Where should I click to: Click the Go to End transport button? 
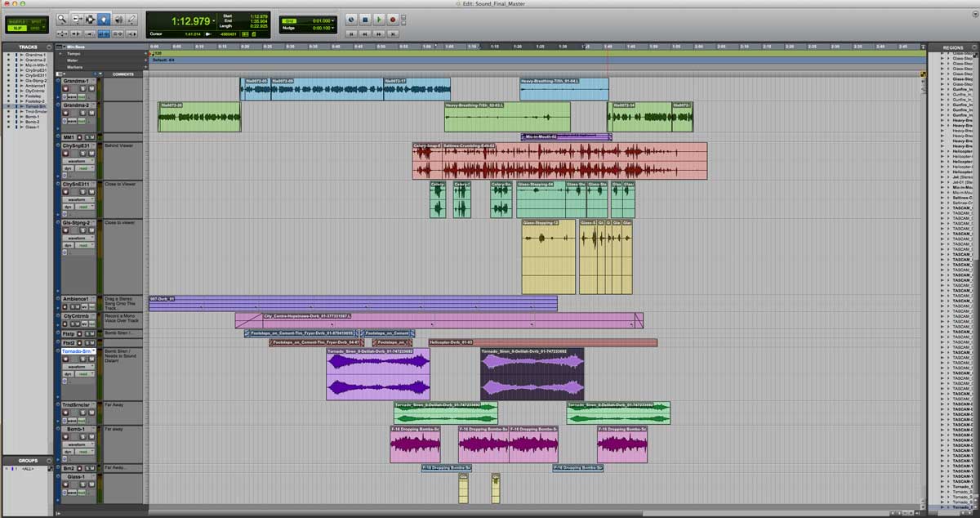point(393,33)
